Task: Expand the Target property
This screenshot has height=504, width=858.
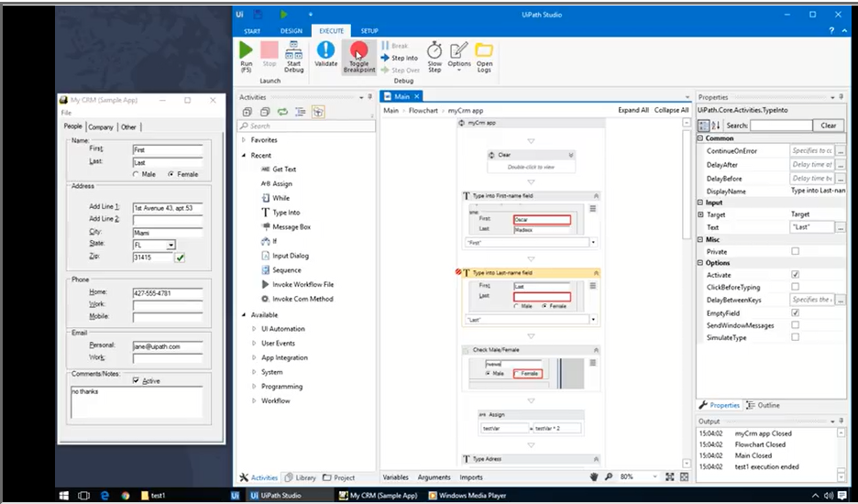Action: tap(699, 214)
